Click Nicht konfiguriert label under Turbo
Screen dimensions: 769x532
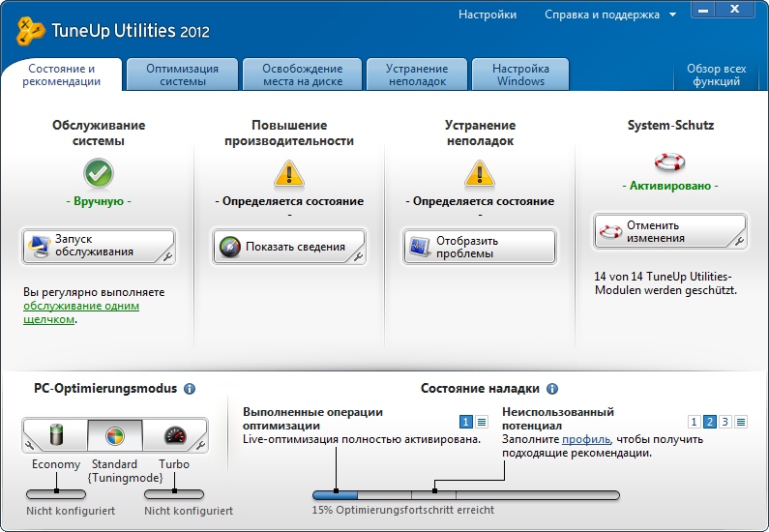coord(189,511)
